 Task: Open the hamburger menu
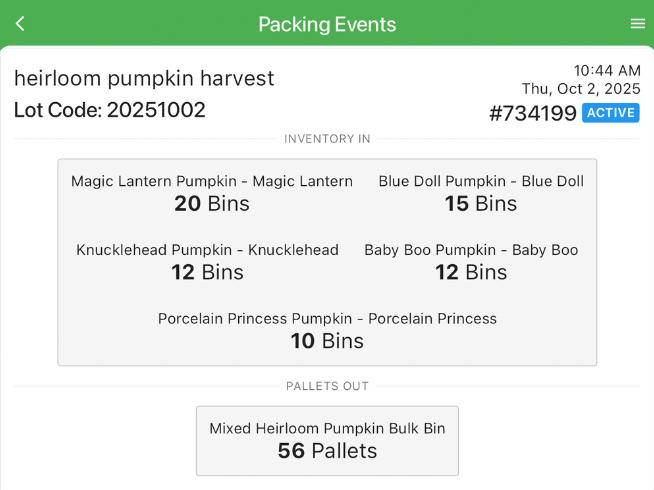637,24
